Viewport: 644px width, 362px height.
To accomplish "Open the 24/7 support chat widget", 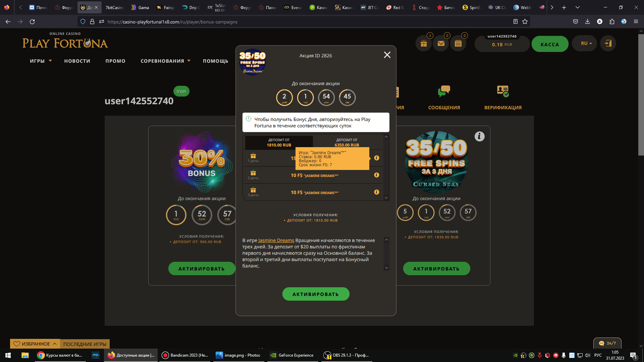I will coord(607,343).
